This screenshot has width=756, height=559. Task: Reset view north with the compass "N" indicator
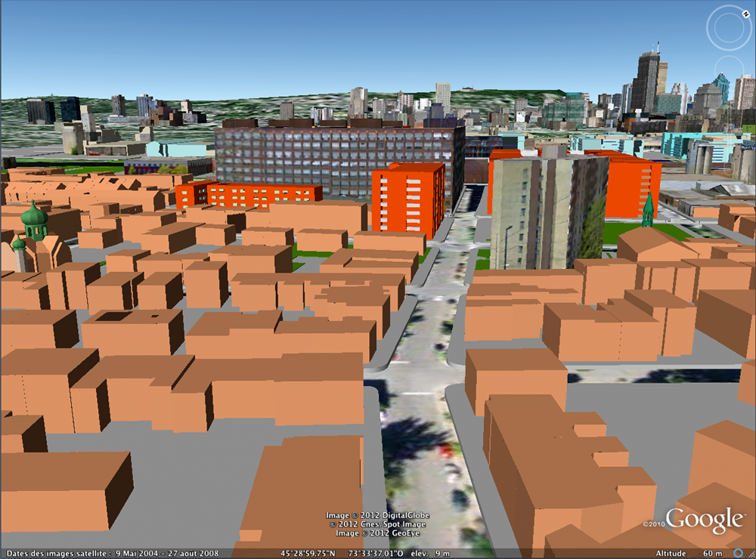point(745,13)
